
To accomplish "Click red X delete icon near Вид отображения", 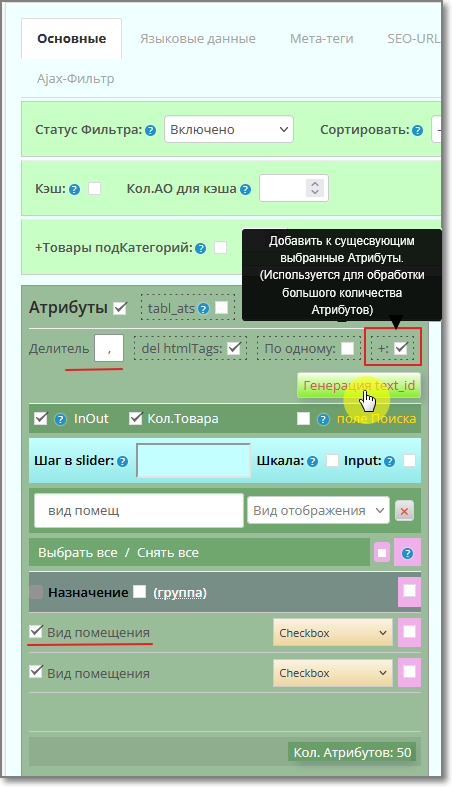I will tap(404, 511).
